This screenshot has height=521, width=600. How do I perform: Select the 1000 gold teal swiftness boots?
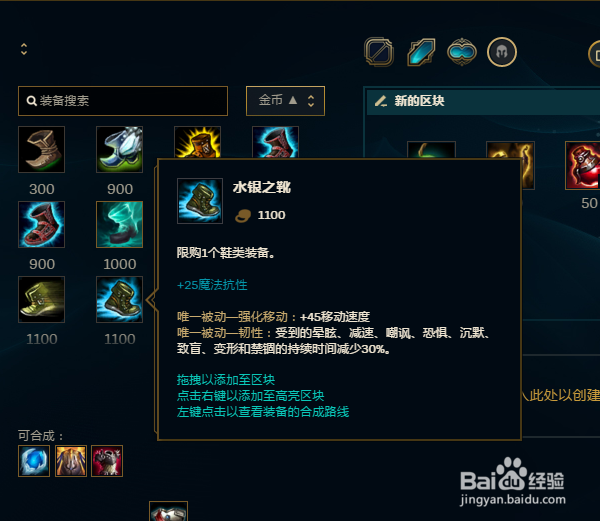pos(119,224)
